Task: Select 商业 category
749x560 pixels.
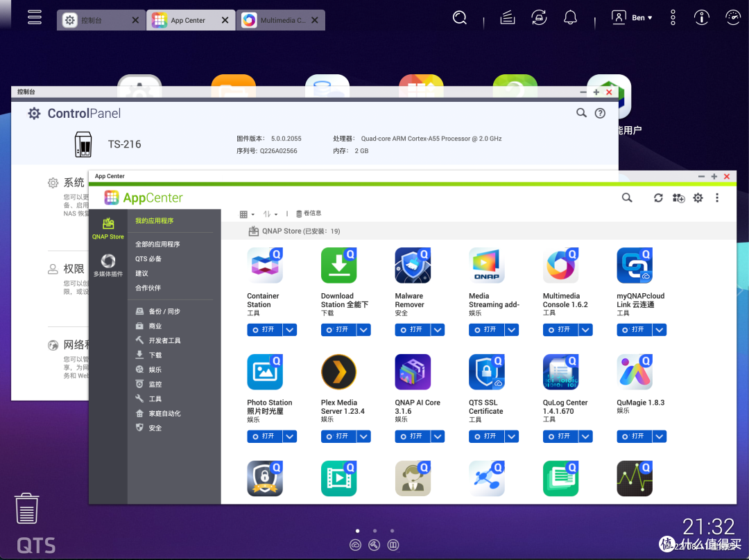Action: [148, 326]
